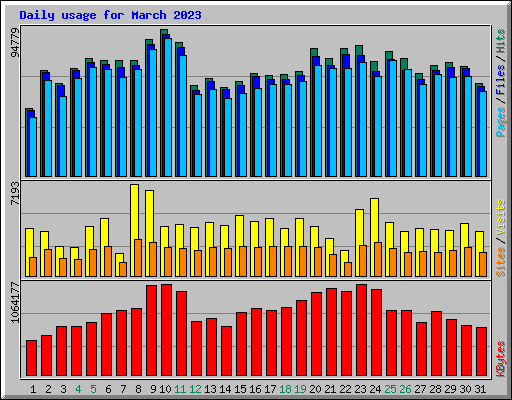Click green weekend day label 4
The height and width of the screenshot is (400, 512).
pos(78,389)
